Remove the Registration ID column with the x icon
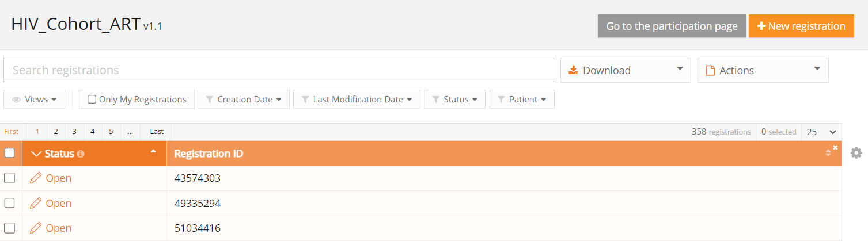Image resolution: width=868 pixels, height=241 pixels. (835, 148)
